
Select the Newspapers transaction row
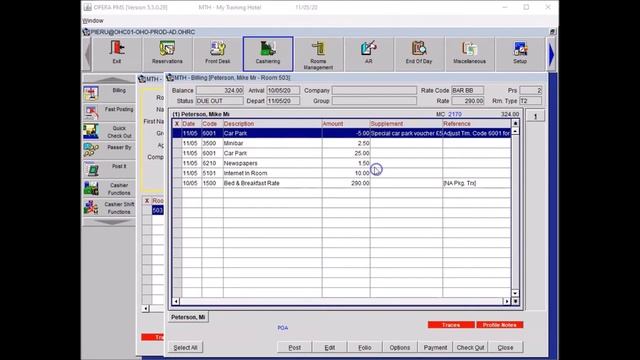tap(341, 163)
